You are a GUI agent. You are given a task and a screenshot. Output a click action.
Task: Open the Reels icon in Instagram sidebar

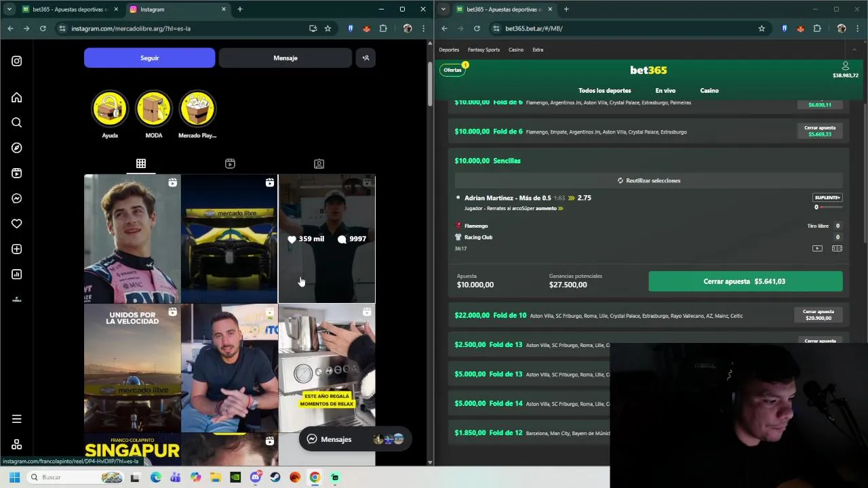[16, 173]
